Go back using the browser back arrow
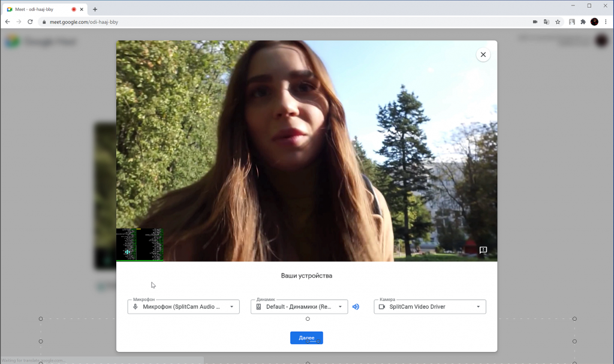 (7, 22)
